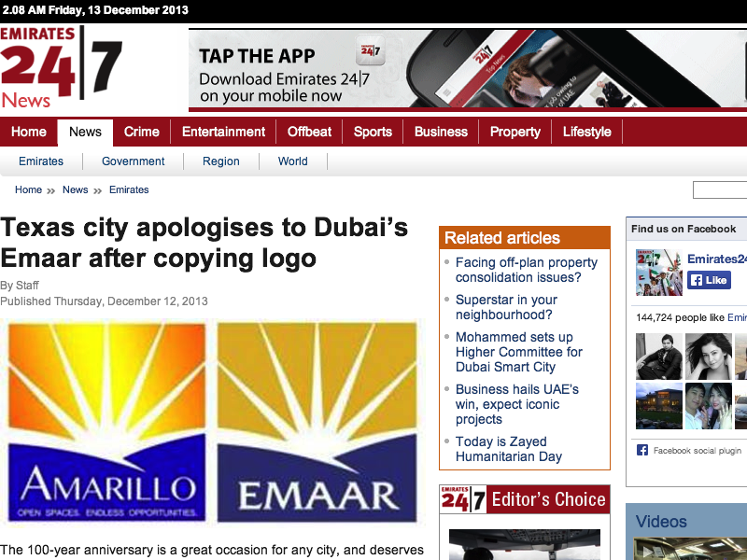The image size is (747, 560).
Task: Switch to the Entertainment section
Action: pyautogui.click(x=223, y=132)
